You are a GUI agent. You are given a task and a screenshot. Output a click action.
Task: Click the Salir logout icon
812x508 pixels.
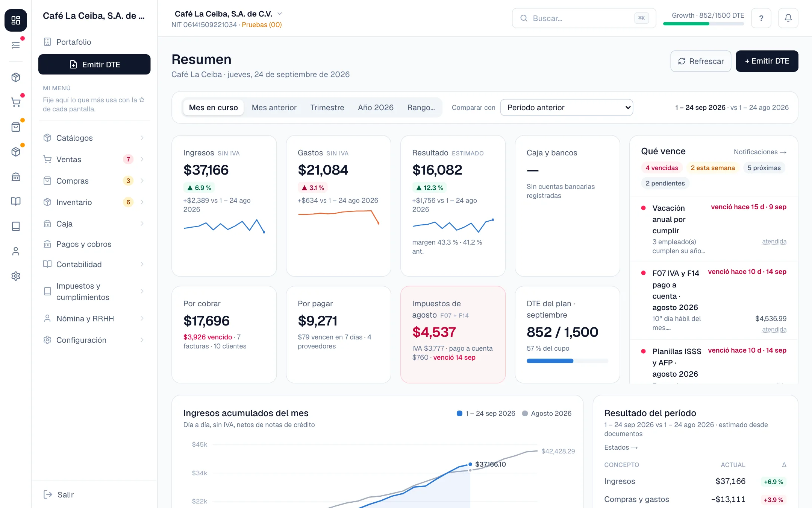[48, 494]
